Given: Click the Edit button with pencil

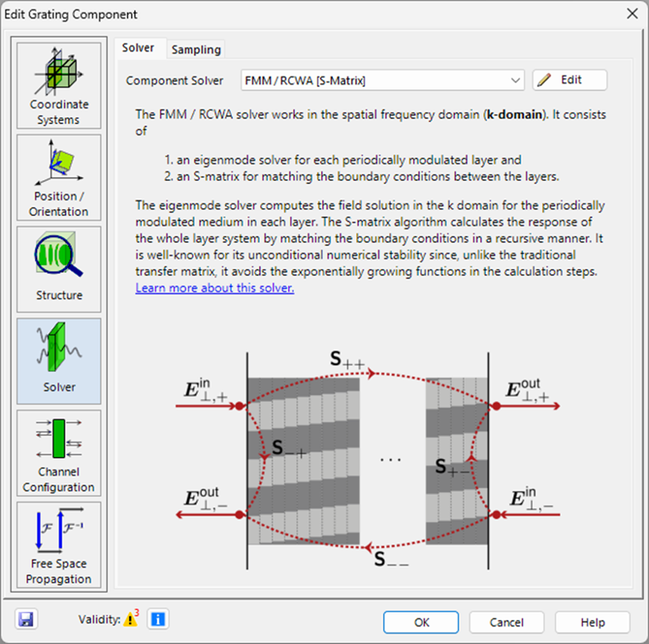Looking at the screenshot, I should [569, 80].
